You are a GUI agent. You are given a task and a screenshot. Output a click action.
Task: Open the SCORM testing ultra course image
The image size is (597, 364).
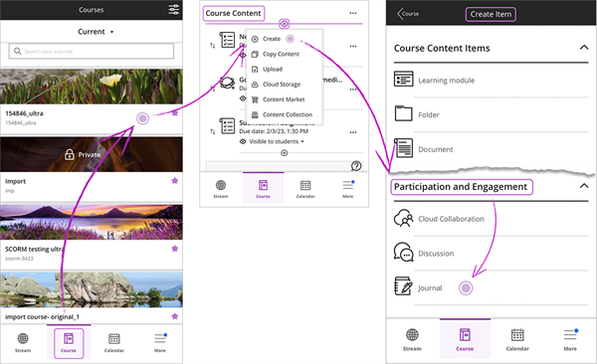click(x=92, y=222)
